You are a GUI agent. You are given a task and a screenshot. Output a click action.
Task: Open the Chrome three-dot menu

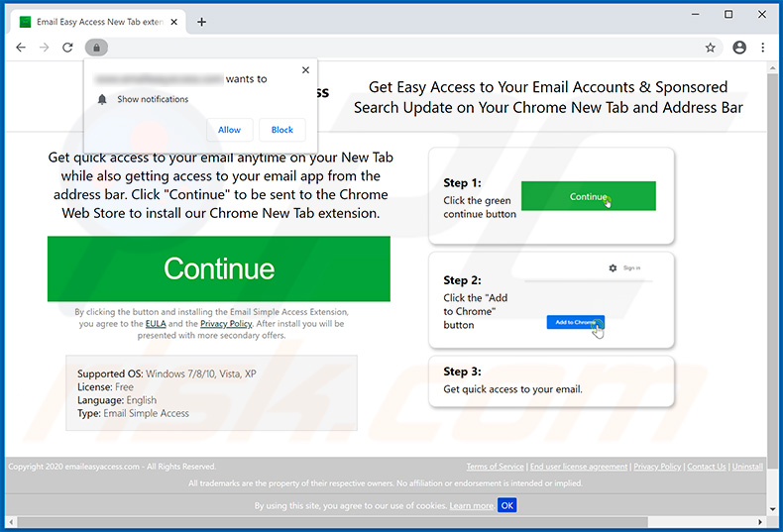[762, 48]
